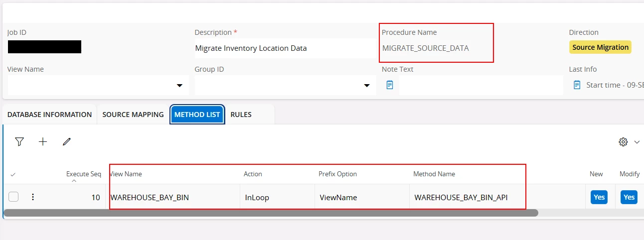The width and height of the screenshot is (644, 240).
Task: Tick the checkbox for Execute Seq 10 row
Action: coord(13,197)
